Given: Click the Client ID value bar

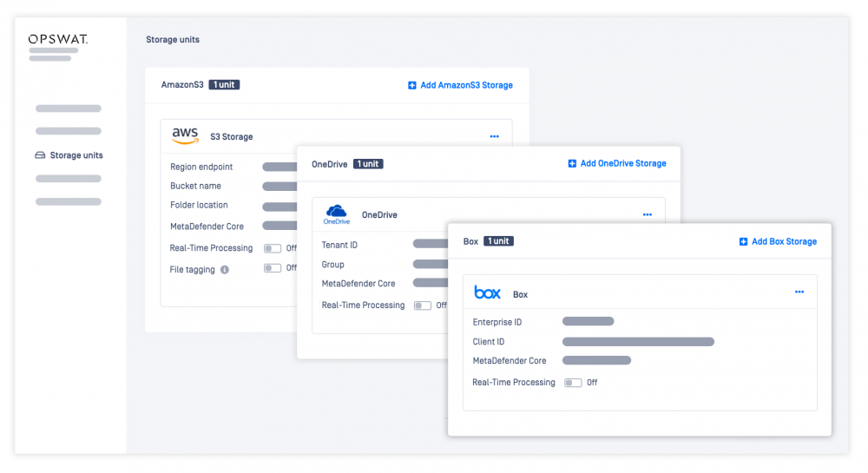Looking at the screenshot, I should tap(638, 342).
